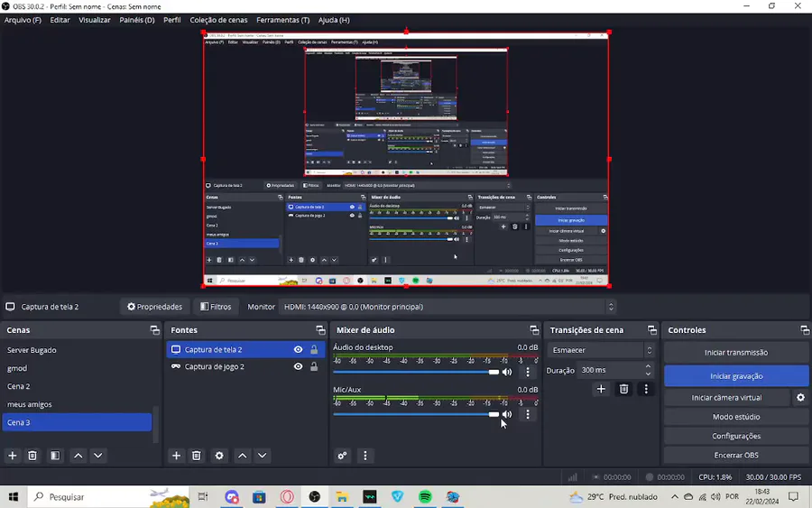This screenshot has height=508, width=812.
Task: Remove scene transition trash icon
Action: [x=623, y=389]
